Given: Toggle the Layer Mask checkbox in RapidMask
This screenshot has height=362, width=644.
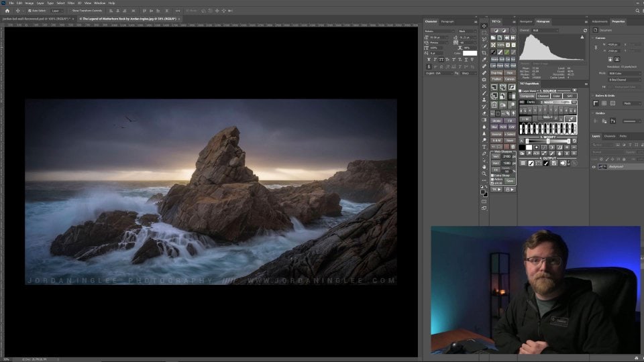Looking at the screenshot, I should (521, 90).
